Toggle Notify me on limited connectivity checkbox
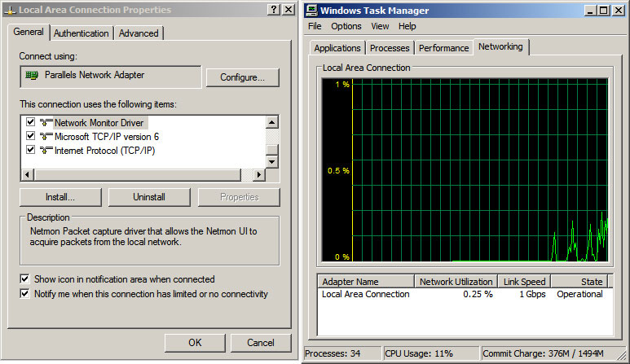The height and width of the screenshot is (364, 630). (24, 293)
